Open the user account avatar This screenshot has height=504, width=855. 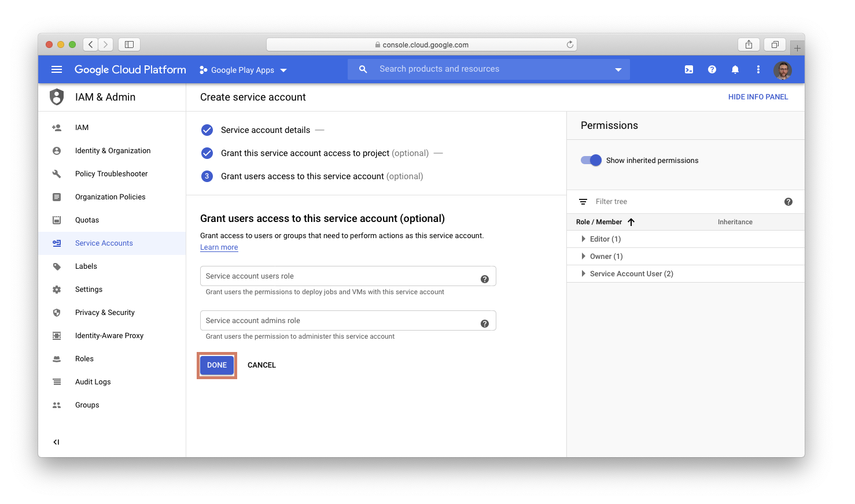coord(783,70)
